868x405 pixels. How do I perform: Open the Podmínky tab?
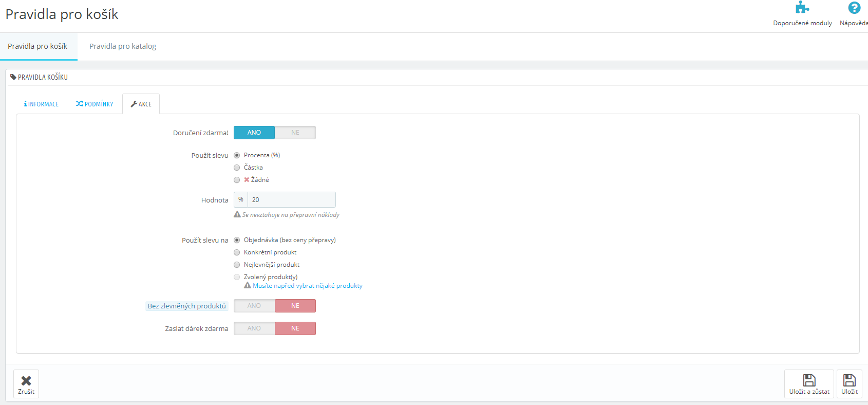click(95, 104)
